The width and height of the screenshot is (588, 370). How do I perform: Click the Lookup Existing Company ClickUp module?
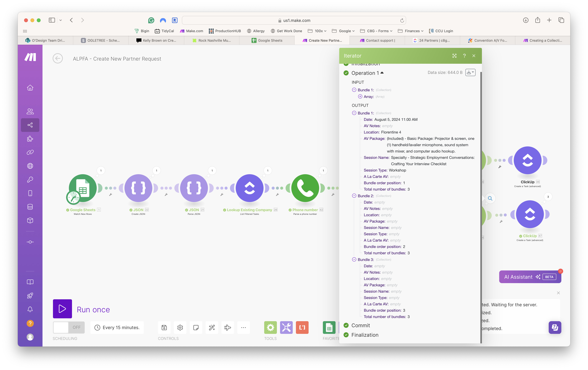pyautogui.click(x=249, y=188)
